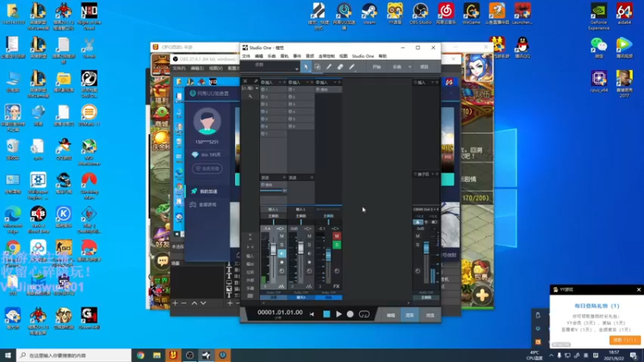Expand main output Inserts dropdown arrow
Image resolution: width=644 pixels, height=362 pixels.
coord(432,83)
